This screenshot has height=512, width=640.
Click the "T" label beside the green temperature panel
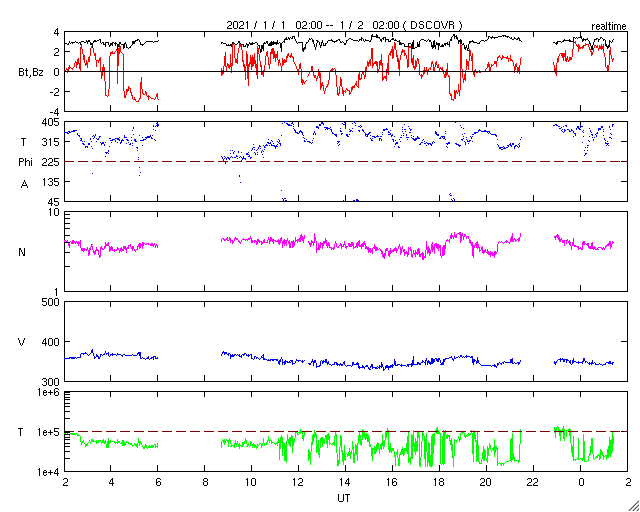point(20,432)
